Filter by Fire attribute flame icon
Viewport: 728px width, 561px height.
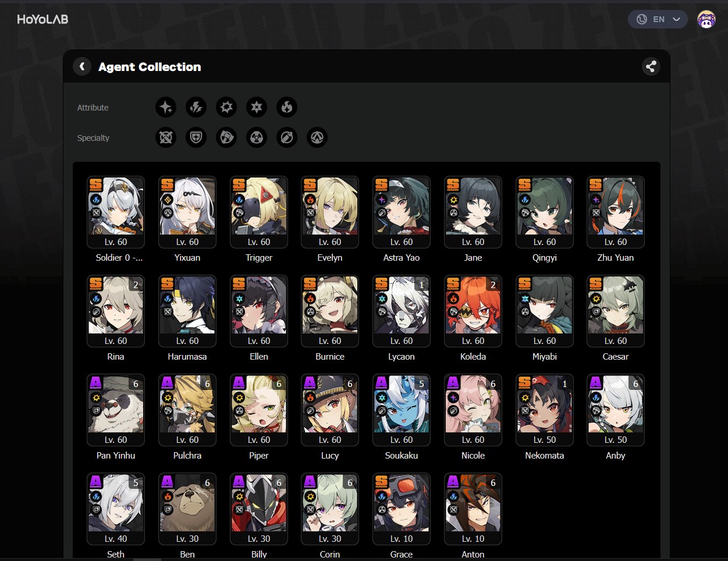(287, 107)
